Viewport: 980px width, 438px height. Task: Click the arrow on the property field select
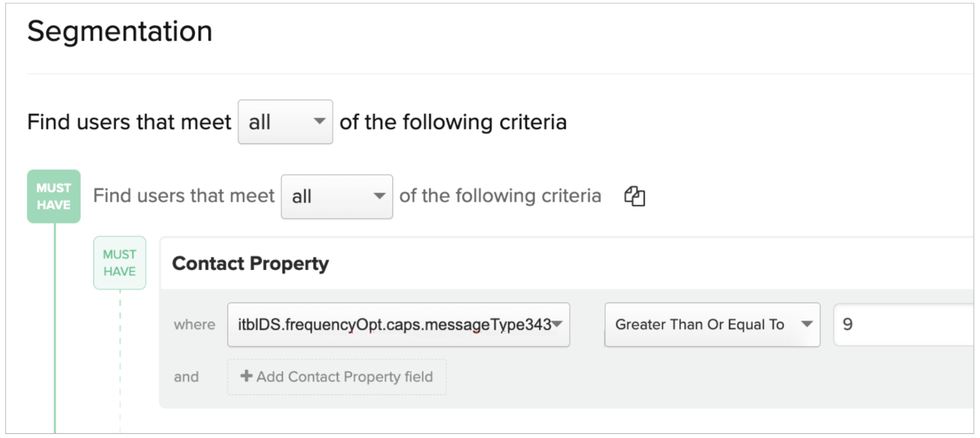point(557,324)
